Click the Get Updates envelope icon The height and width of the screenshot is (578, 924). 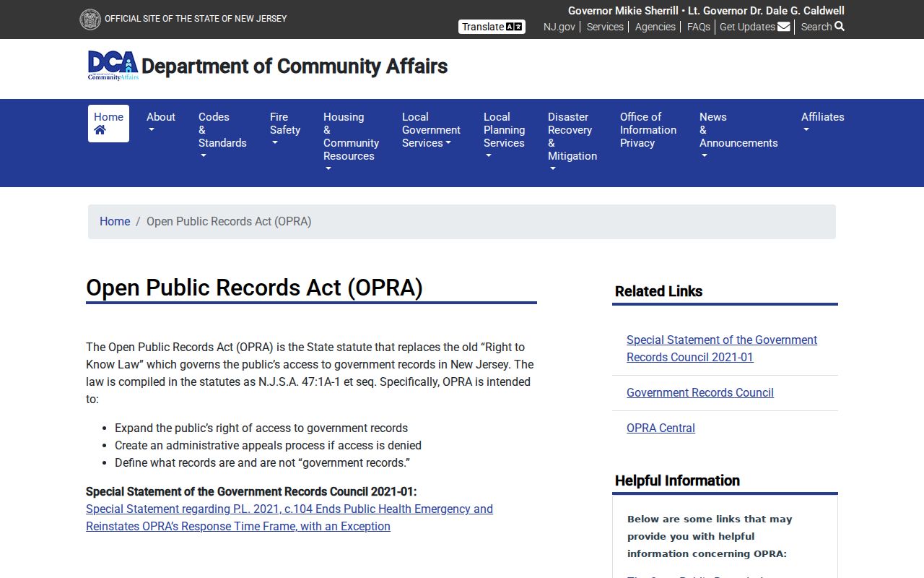coord(784,27)
